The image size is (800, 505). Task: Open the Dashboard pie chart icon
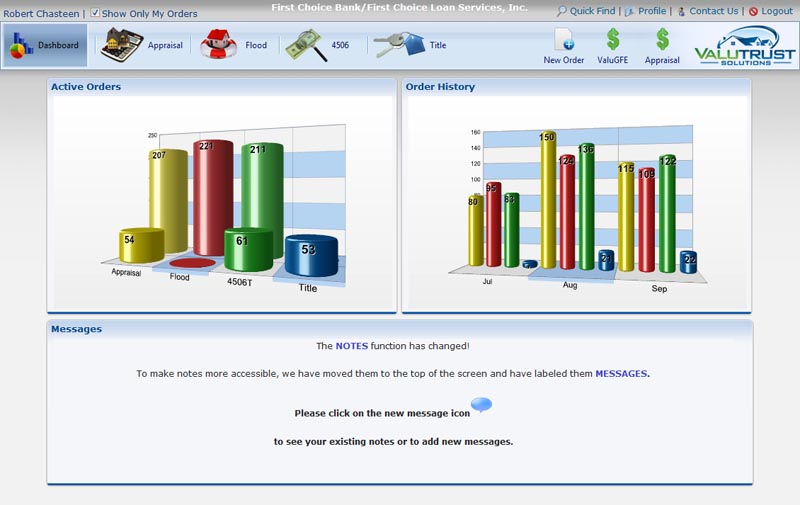click(x=20, y=46)
